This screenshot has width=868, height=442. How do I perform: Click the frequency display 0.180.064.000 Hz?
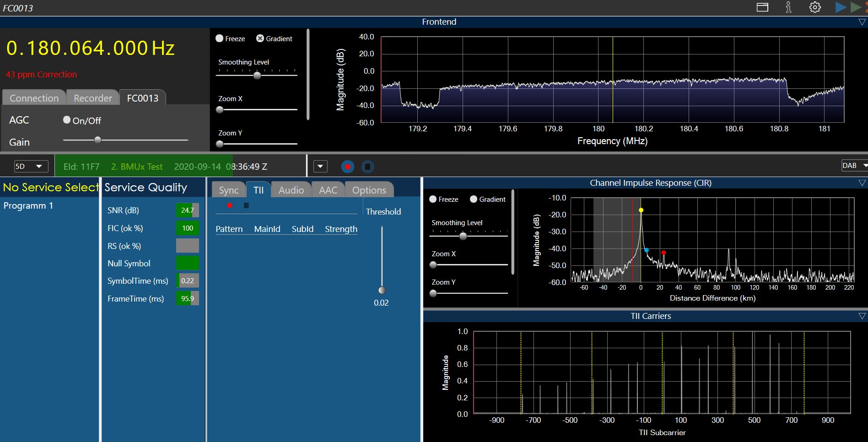click(x=91, y=48)
